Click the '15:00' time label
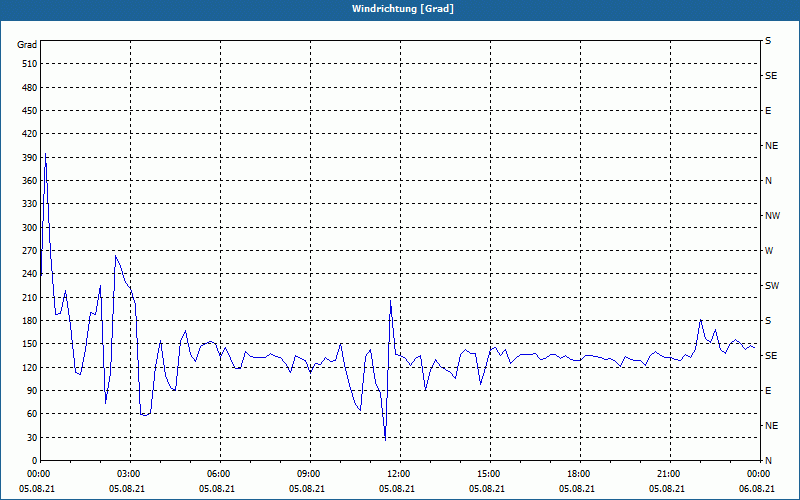The image size is (800, 500). 487,474
